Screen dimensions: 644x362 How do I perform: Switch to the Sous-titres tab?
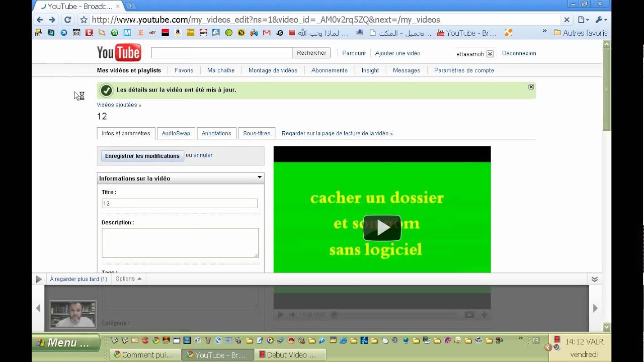click(257, 133)
